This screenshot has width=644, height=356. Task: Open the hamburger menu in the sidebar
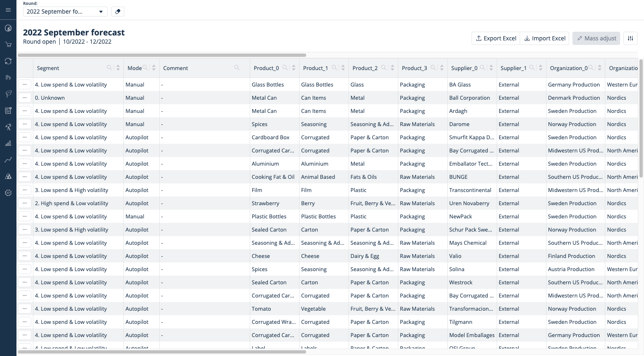(x=8, y=10)
